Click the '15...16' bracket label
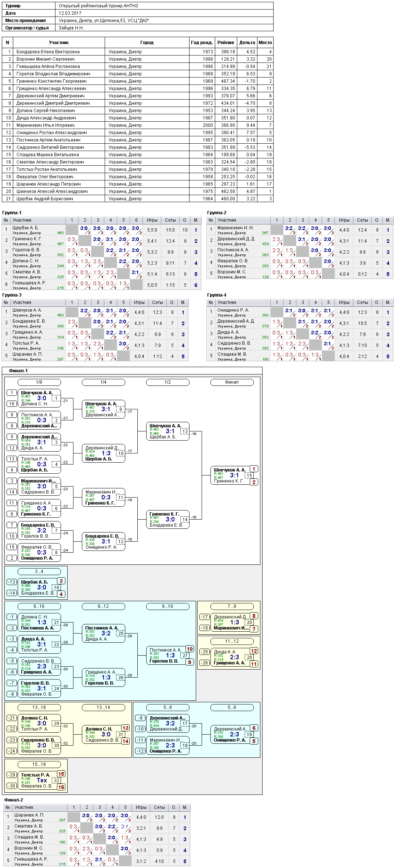 39,764
